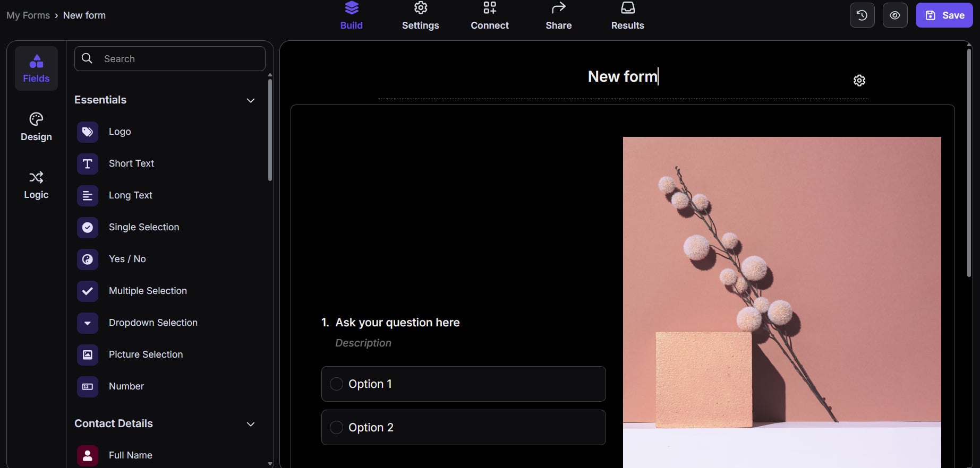Edit the question text 'Ask your question here'
Image resolution: width=980 pixels, height=468 pixels.
tap(397, 323)
